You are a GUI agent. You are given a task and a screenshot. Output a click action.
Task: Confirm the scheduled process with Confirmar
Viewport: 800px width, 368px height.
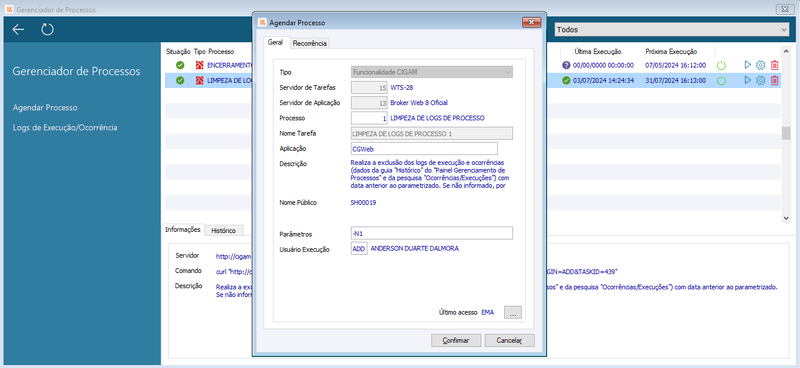456,340
